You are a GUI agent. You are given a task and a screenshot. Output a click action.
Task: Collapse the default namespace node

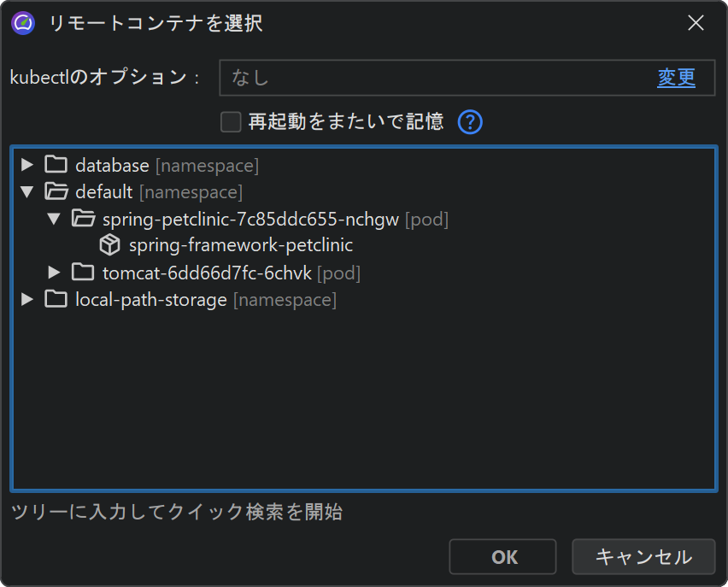point(27,191)
